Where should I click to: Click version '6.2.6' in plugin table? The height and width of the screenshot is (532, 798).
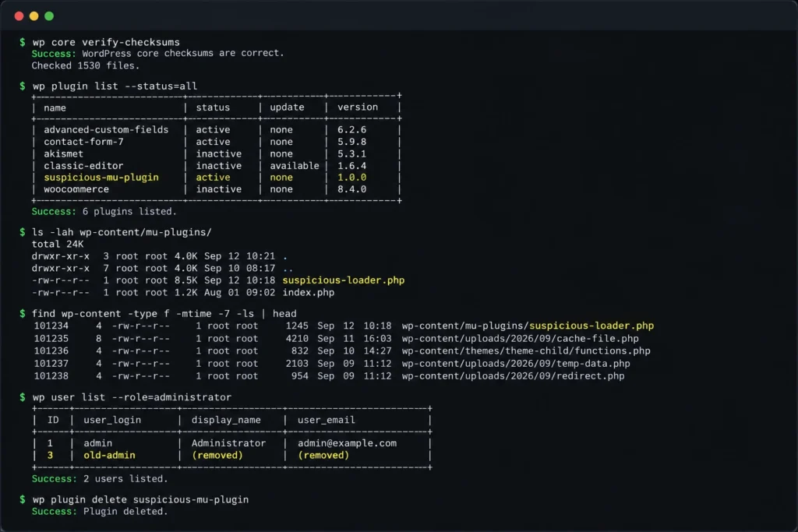click(x=351, y=130)
